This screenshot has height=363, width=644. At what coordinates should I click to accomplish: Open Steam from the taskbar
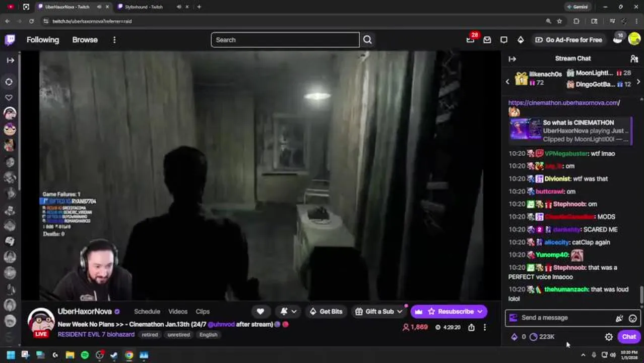click(x=114, y=355)
